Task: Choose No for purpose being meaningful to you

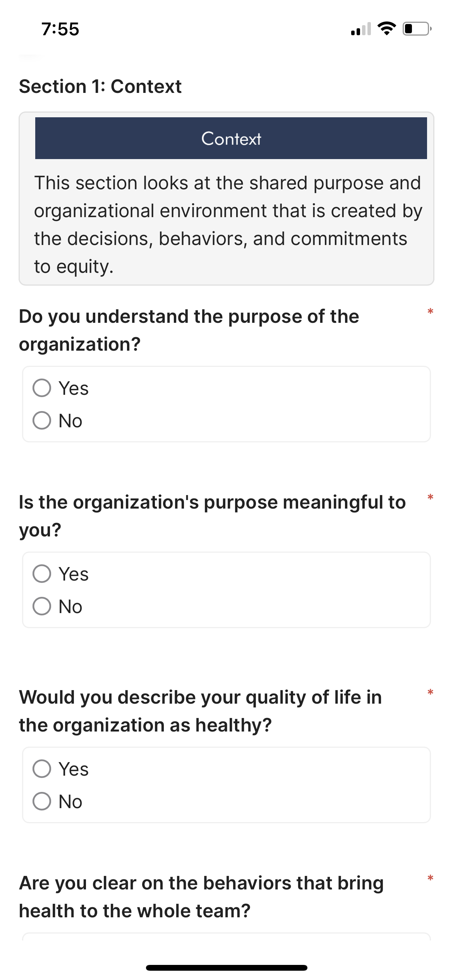Action: click(x=42, y=606)
